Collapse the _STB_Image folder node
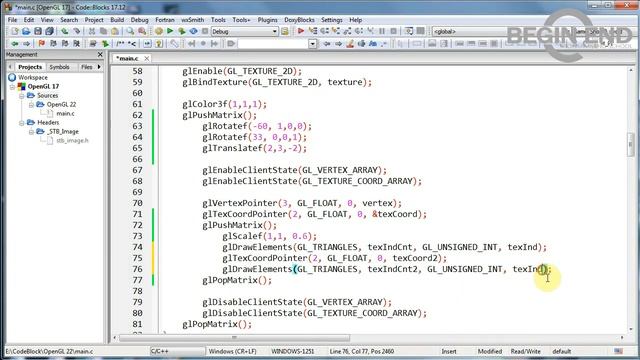The image size is (640, 360). click(x=31, y=131)
